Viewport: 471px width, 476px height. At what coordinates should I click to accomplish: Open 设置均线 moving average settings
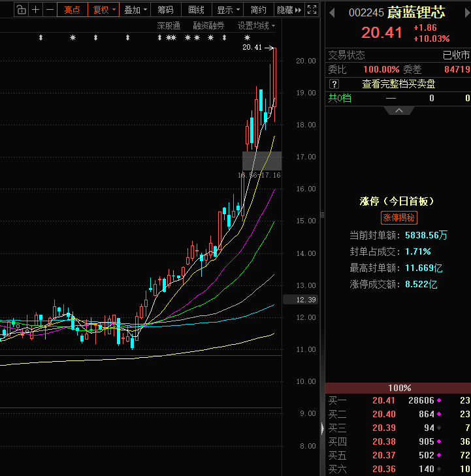pos(256,26)
